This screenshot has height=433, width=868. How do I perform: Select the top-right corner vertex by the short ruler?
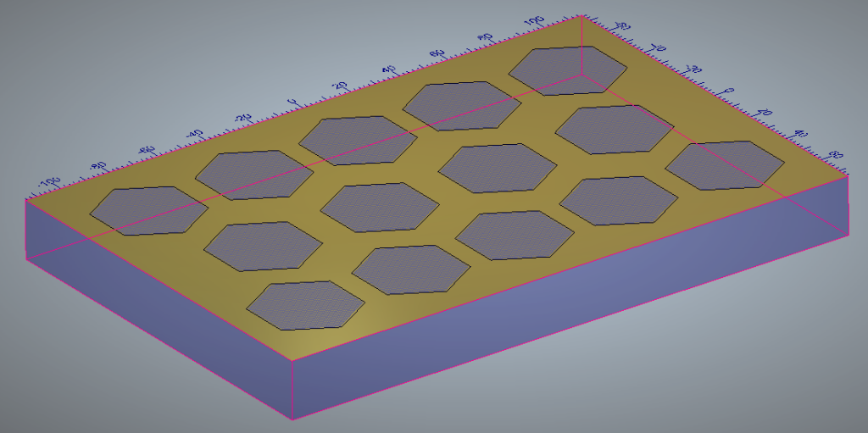848,175
